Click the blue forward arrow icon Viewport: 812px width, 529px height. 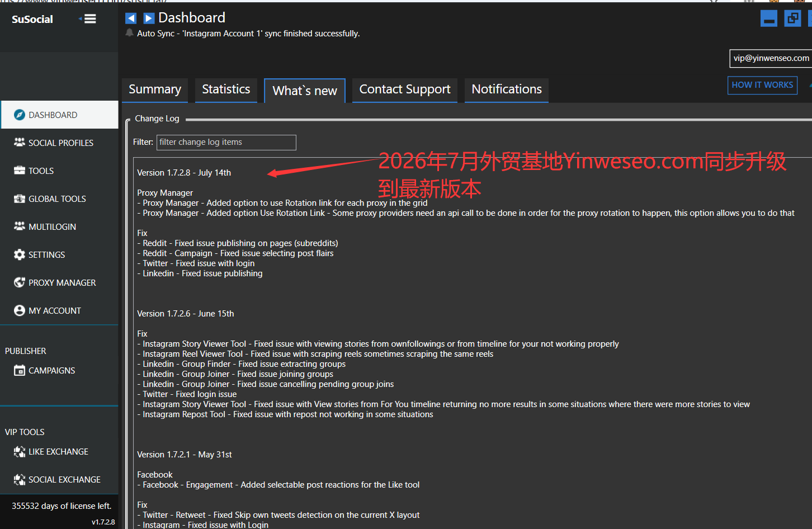(149, 18)
